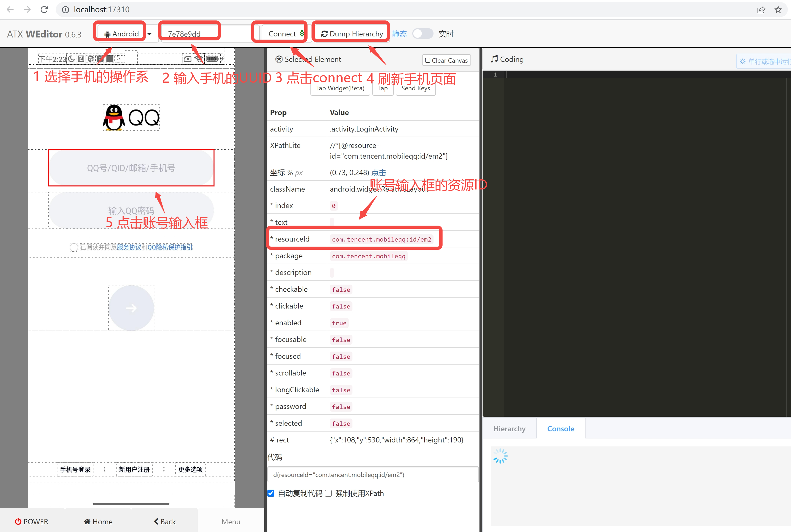Click the console loading spinner
The width and height of the screenshot is (791, 532).
[500, 456]
